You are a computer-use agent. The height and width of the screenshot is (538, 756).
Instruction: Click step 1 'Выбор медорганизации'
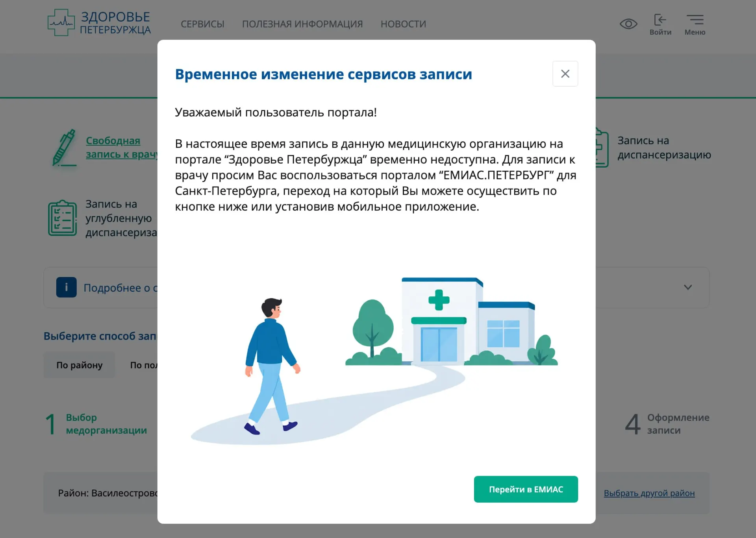tap(96, 424)
